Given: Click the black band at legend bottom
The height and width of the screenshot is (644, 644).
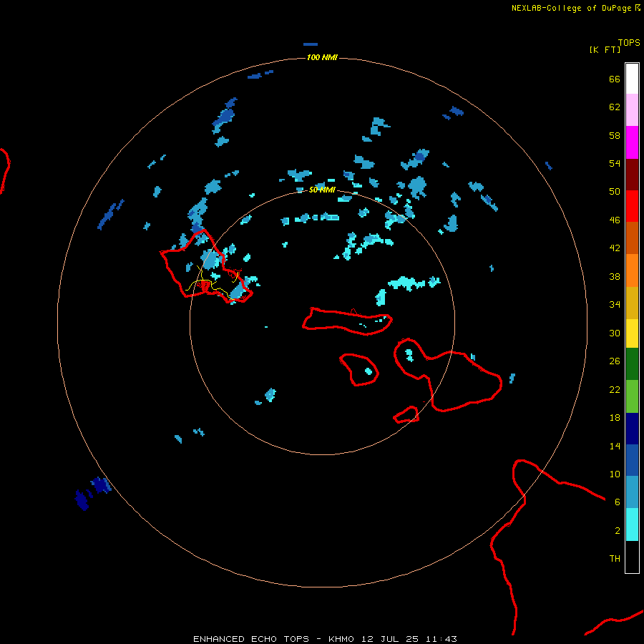Looking at the screenshot, I should pyautogui.click(x=632, y=557).
